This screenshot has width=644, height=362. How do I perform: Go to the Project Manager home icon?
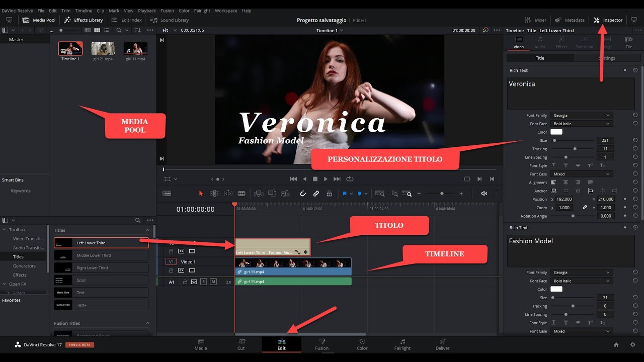(616, 344)
